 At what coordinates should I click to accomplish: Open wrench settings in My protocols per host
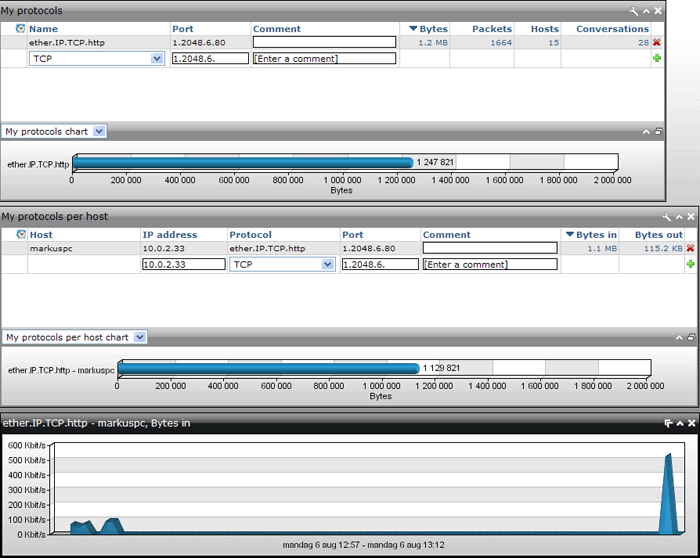pos(667,217)
